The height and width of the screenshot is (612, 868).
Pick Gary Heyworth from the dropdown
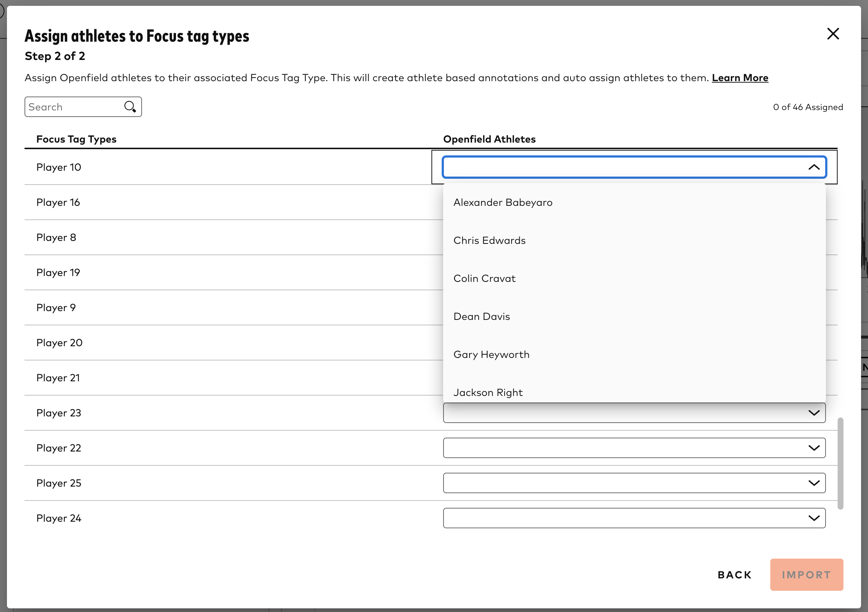(491, 354)
